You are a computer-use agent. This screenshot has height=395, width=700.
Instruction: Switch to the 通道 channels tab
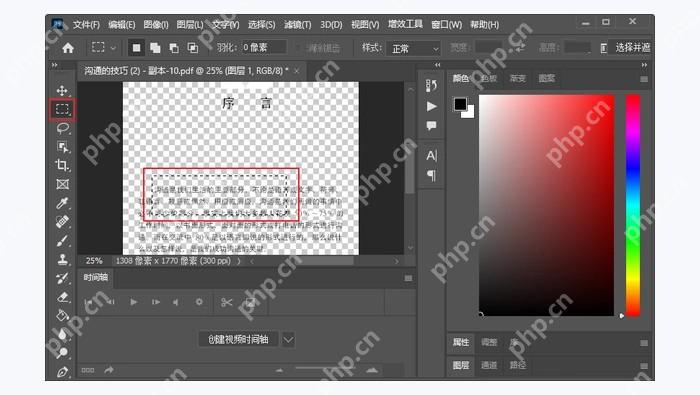pos(489,365)
